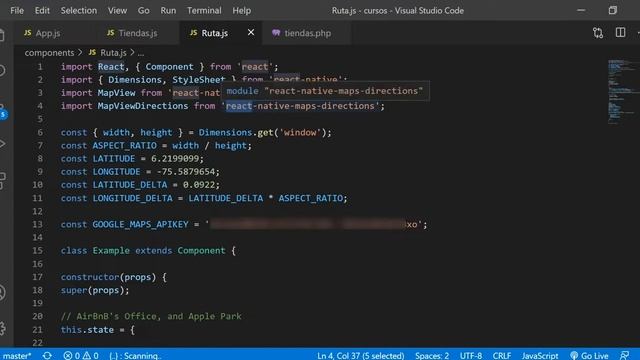Screen dimensions: 640x360
Task: Click line number 15 in gutter
Action: tap(37, 251)
